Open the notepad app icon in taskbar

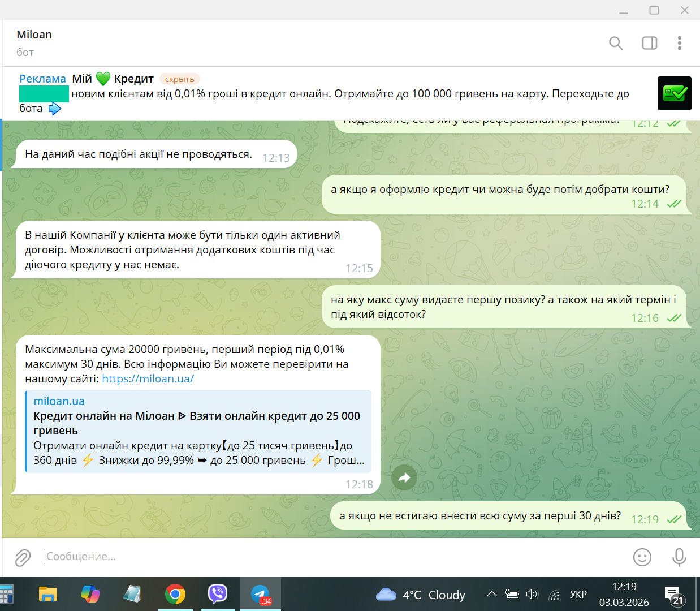(x=132, y=594)
